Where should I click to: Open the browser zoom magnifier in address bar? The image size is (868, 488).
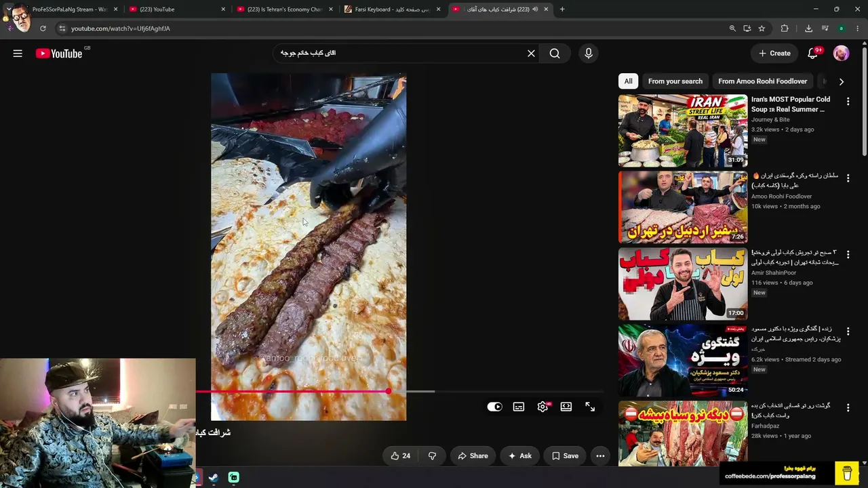click(732, 28)
